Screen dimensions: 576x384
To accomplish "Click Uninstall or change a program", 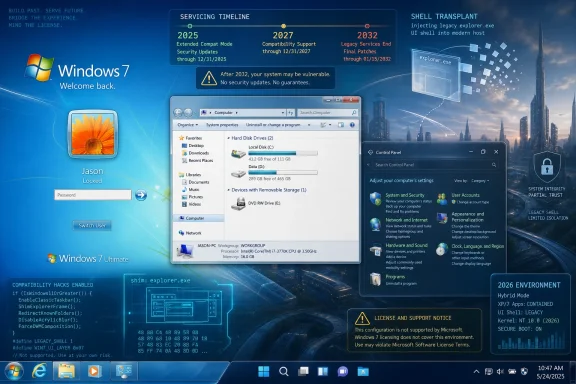I will coord(273,125).
